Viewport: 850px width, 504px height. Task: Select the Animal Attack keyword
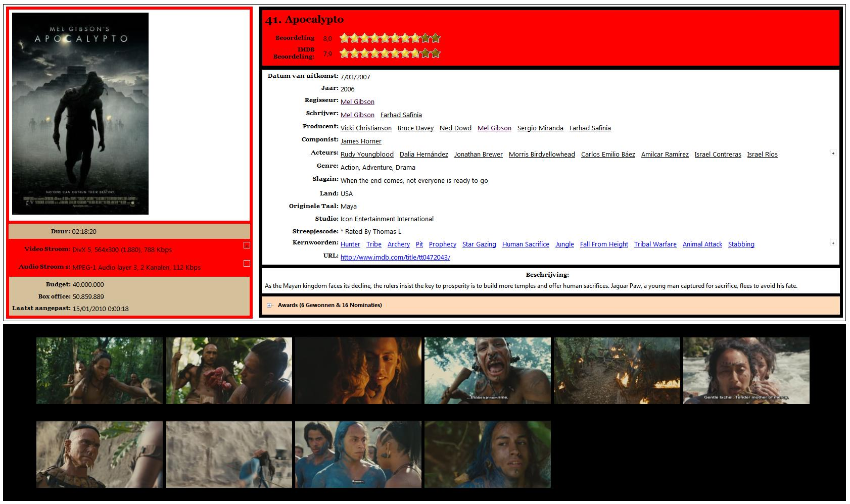(702, 244)
